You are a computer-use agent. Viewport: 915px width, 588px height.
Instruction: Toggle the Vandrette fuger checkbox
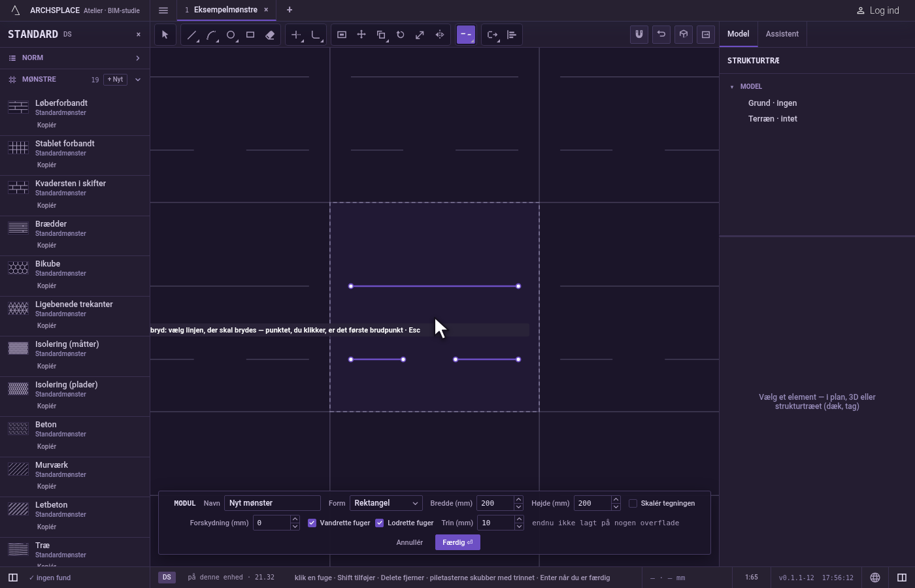(312, 523)
